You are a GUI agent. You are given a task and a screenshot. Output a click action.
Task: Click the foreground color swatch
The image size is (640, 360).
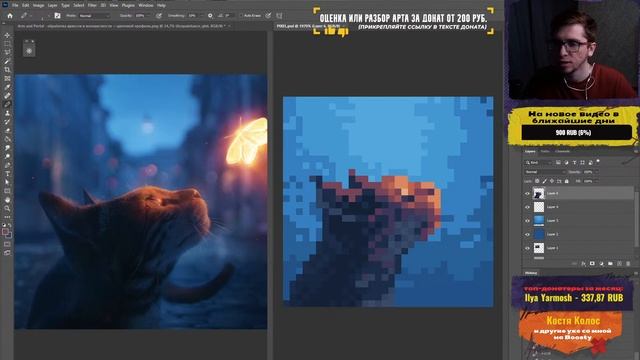[x=5, y=232]
